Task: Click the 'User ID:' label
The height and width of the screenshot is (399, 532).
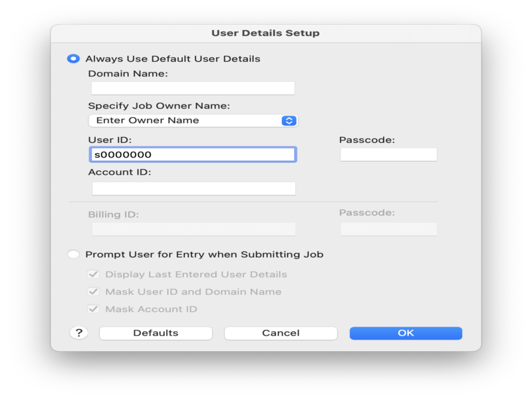Action: 110,140
